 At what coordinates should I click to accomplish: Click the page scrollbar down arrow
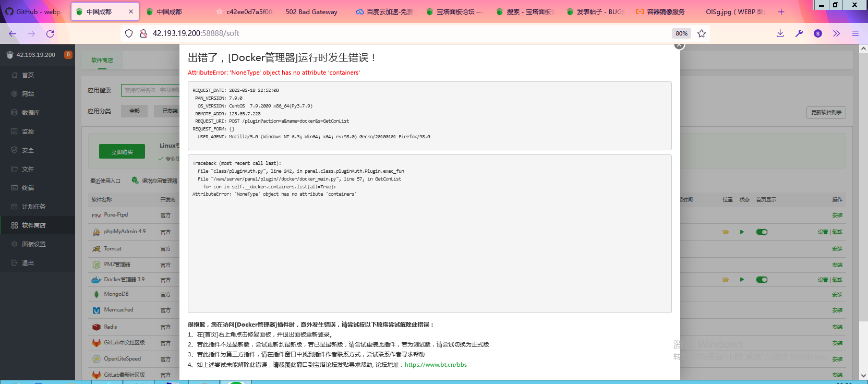[x=863, y=375]
